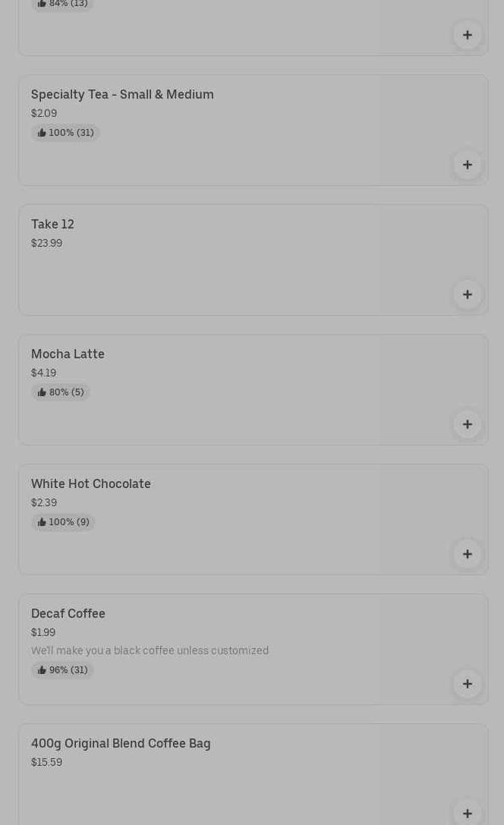Viewport: 504px width, 825px height.
Task: Add Decaf Coffee with the plus button
Action: pos(467,684)
